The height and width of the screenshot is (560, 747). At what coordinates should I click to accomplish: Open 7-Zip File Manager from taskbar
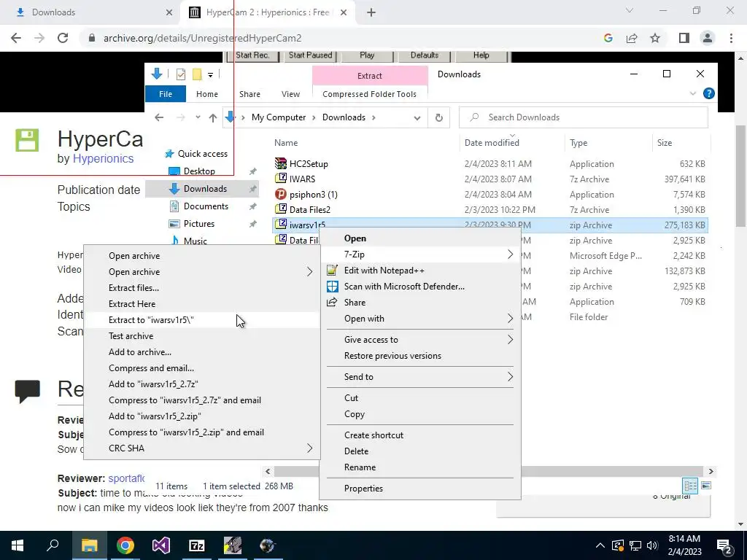(197, 545)
